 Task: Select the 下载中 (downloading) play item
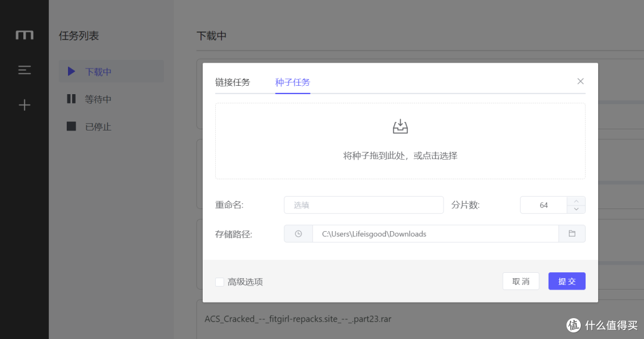(x=112, y=71)
